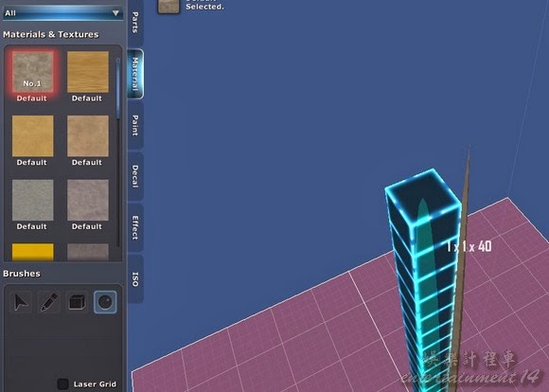Click the selected material preview icon at top
This screenshot has height=392, width=549.
tap(168, 6)
